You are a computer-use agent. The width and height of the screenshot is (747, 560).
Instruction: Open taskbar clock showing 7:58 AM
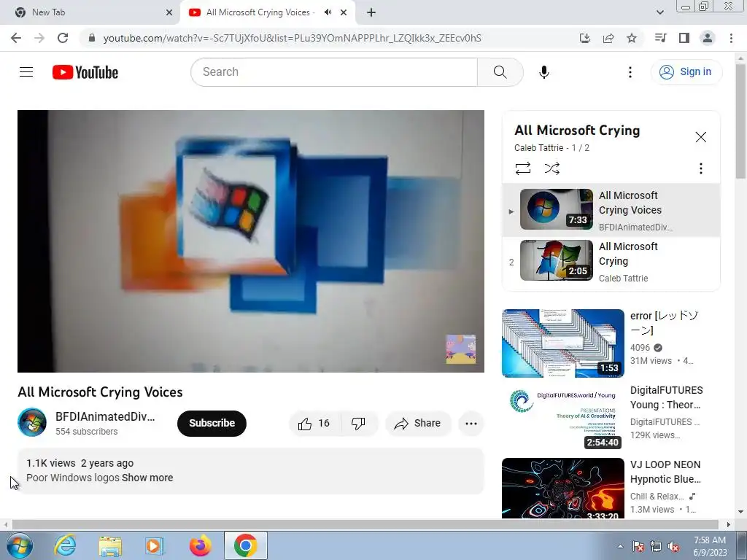click(710, 546)
